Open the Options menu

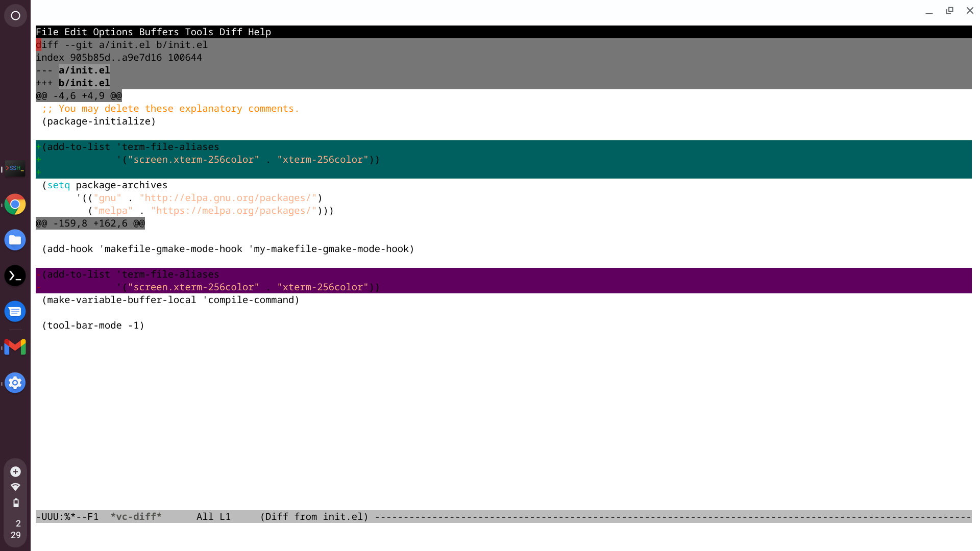click(113, 32)
